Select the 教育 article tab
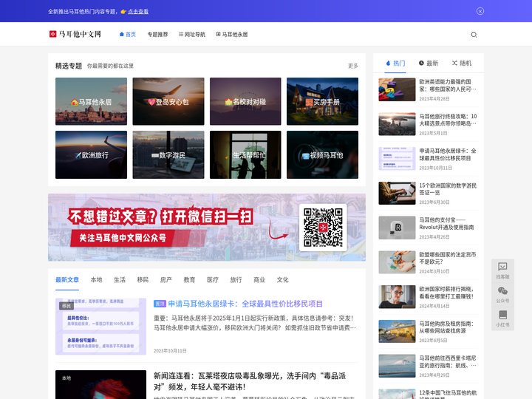532x399 pixels. point(189,279)
